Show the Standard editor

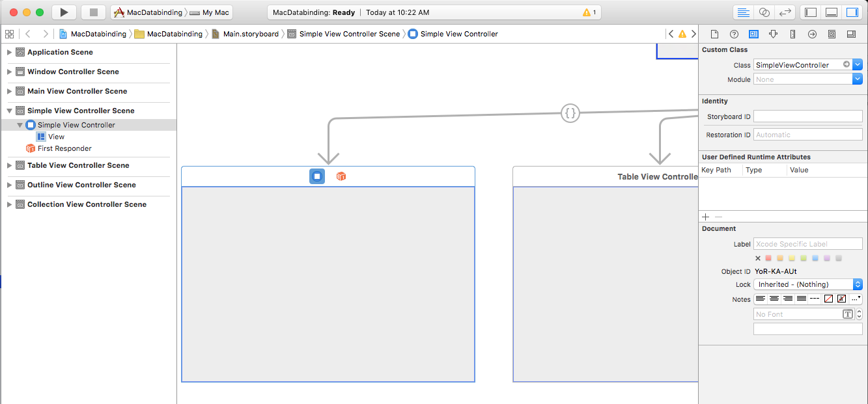click(742, 12)
